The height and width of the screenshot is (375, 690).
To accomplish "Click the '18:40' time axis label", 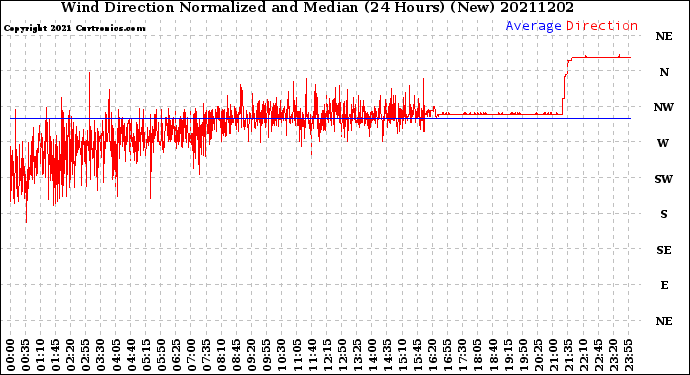I will coord(493,355).
